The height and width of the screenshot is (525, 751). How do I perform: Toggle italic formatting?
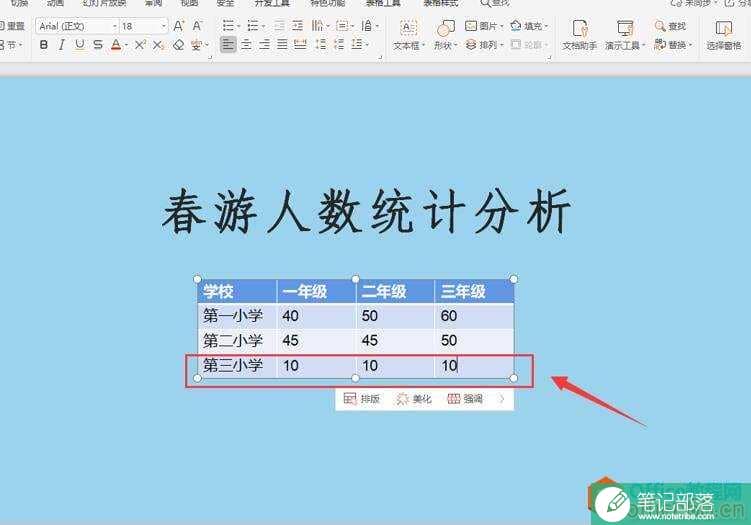(x=61, y=45)
